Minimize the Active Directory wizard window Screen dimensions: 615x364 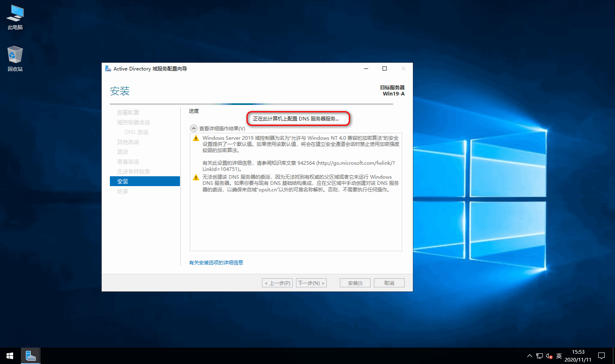coord(366,68)
